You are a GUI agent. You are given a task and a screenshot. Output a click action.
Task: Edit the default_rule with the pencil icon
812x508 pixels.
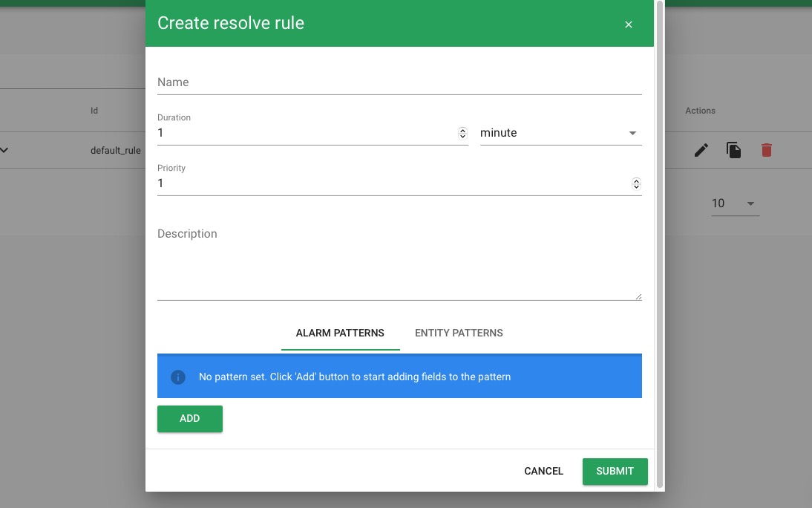pyautogui.click(x=701, y=150)
